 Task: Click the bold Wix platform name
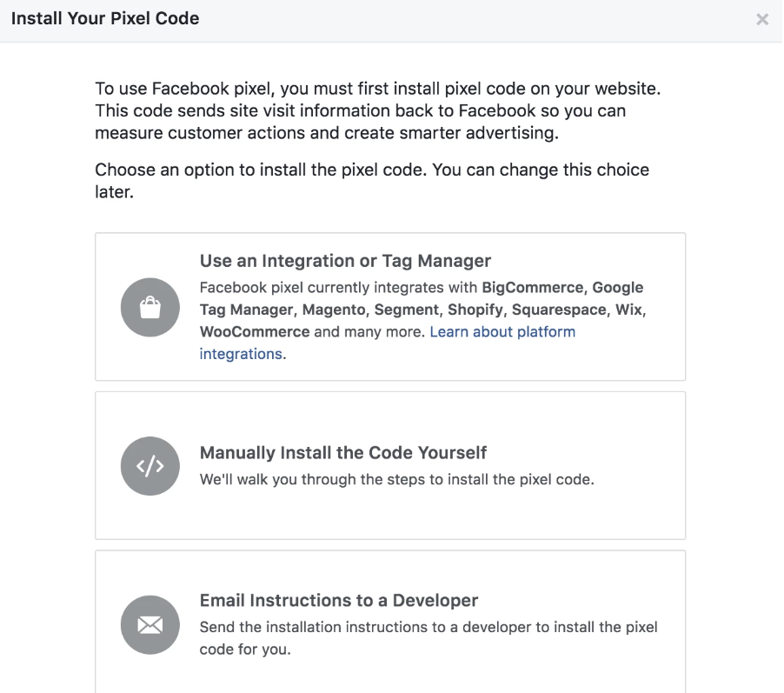[630, 310]
